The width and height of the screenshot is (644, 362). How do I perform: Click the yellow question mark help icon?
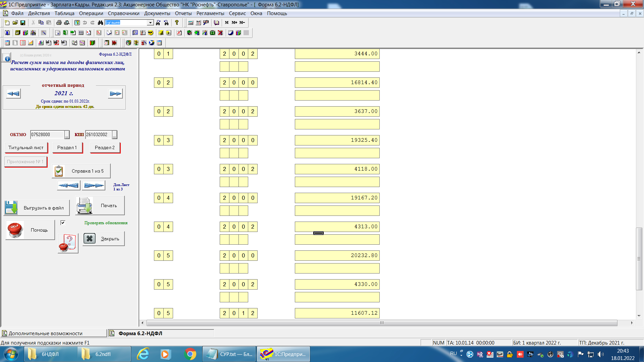(177, 23)
